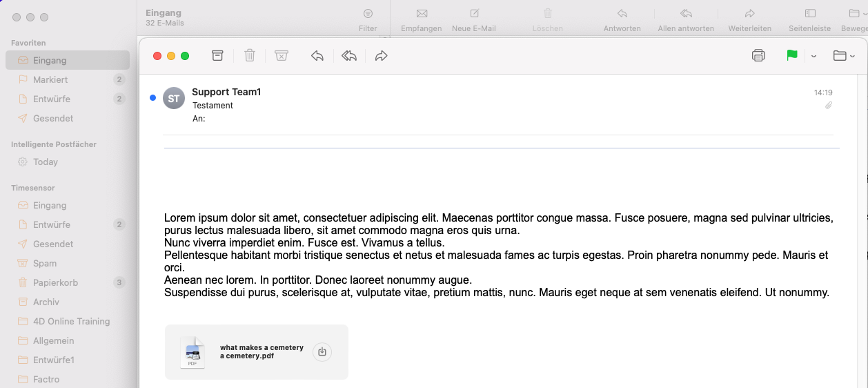This screenshot has width=868, height=388.
Task: Click the ST sender avatar
Action: point(174,98)
